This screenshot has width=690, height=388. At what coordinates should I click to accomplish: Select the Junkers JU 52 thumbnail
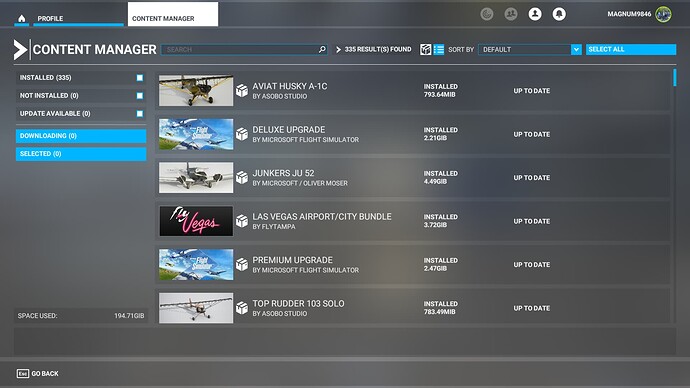tap(196, 178)
